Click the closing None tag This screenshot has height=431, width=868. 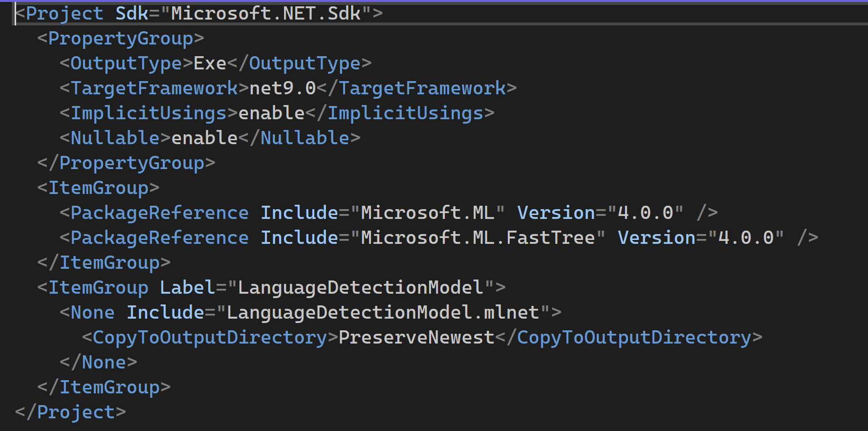click(98, 362)
